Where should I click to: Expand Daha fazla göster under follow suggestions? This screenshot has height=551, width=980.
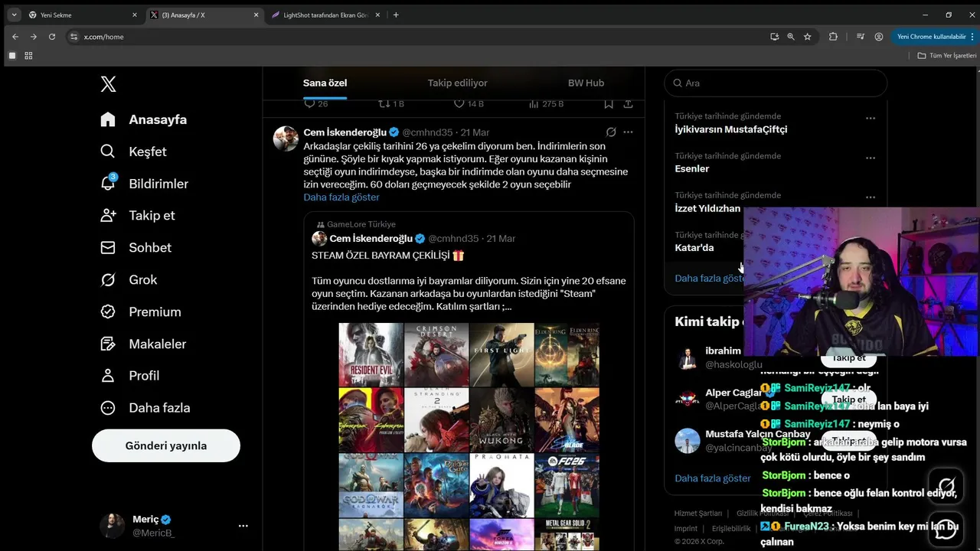pos(713,478)
